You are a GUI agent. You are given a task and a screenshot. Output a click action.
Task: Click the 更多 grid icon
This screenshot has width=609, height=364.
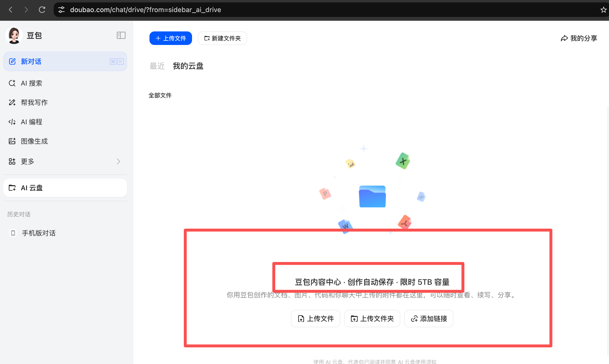[12, 161]
